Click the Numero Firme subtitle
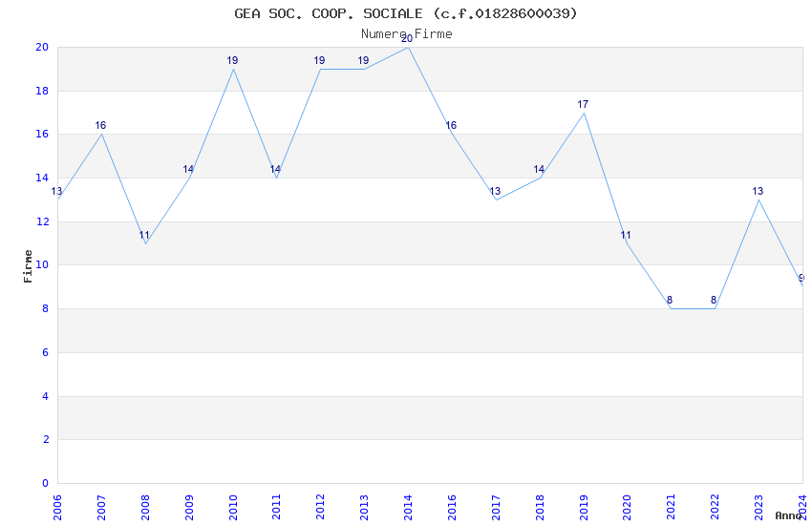This screenshot has width=812, height=525. coord(407,33)
